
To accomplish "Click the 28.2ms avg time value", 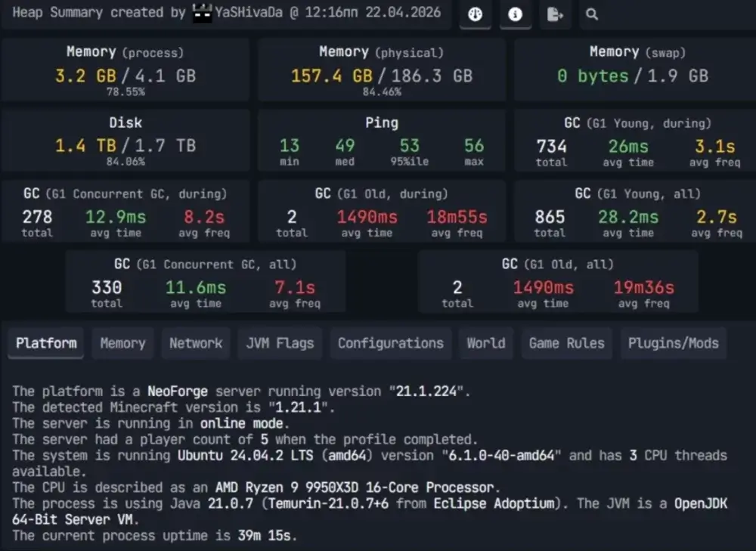I will (628, 217).
